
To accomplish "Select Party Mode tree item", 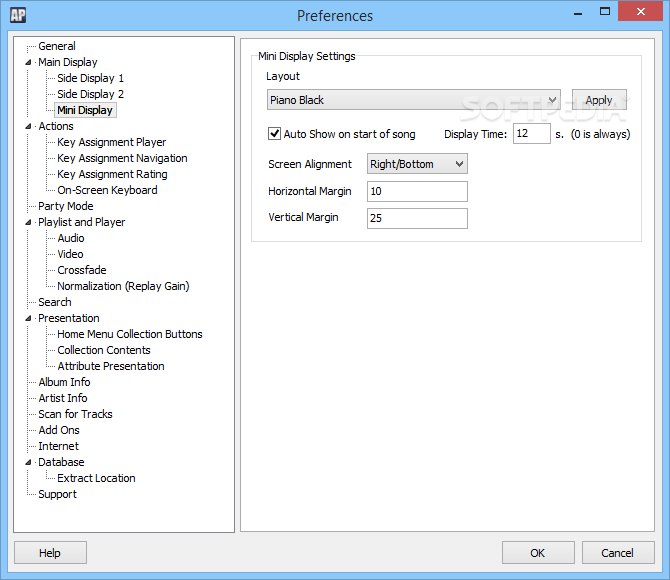I will (x=66, y=206).
